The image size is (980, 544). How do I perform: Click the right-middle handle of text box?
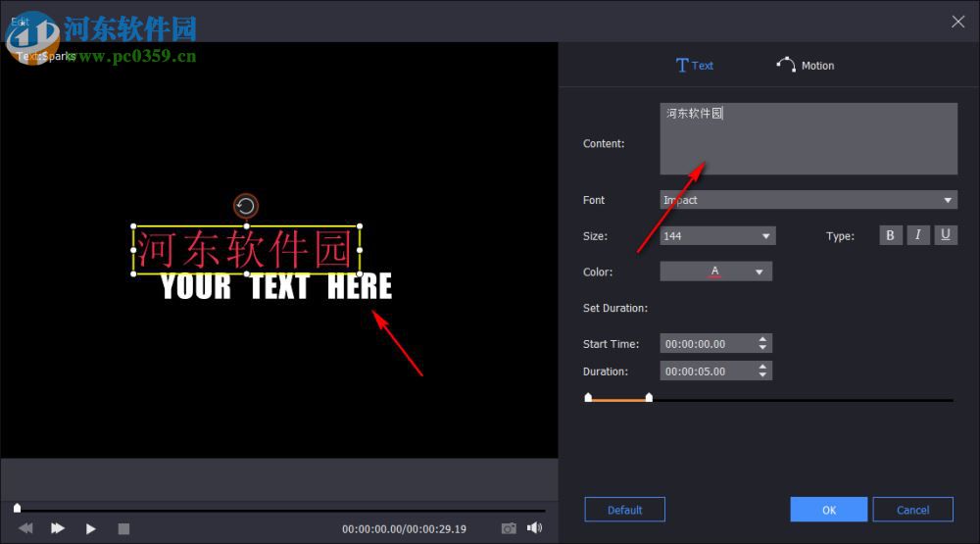tap(360, 250)
